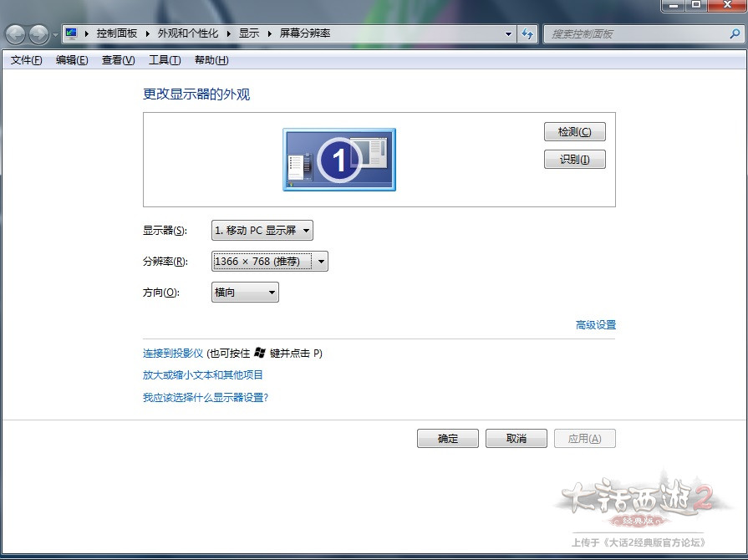The image size is (748, 560).
Task: Focus the 搜索控制面板 search field
Action: click(635, 34)
